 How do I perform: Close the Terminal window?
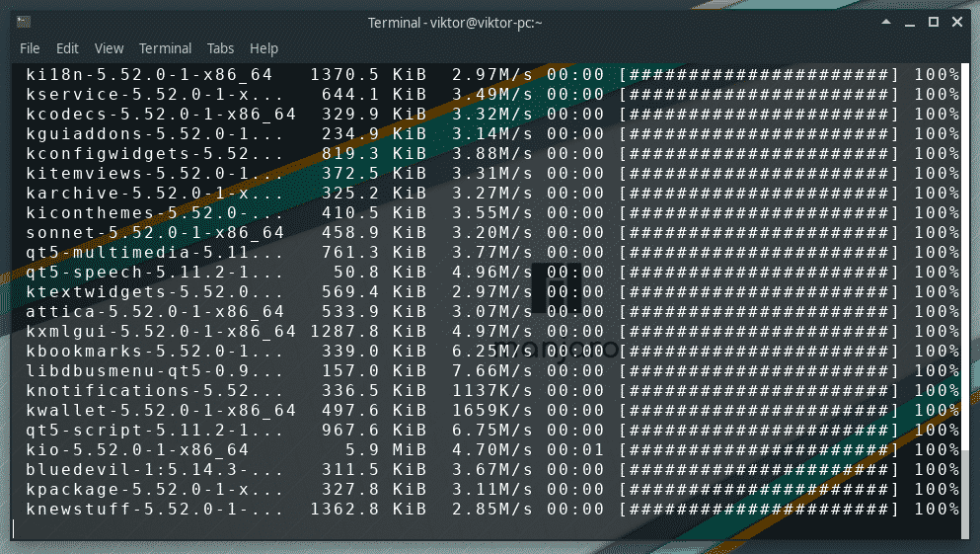957,22
